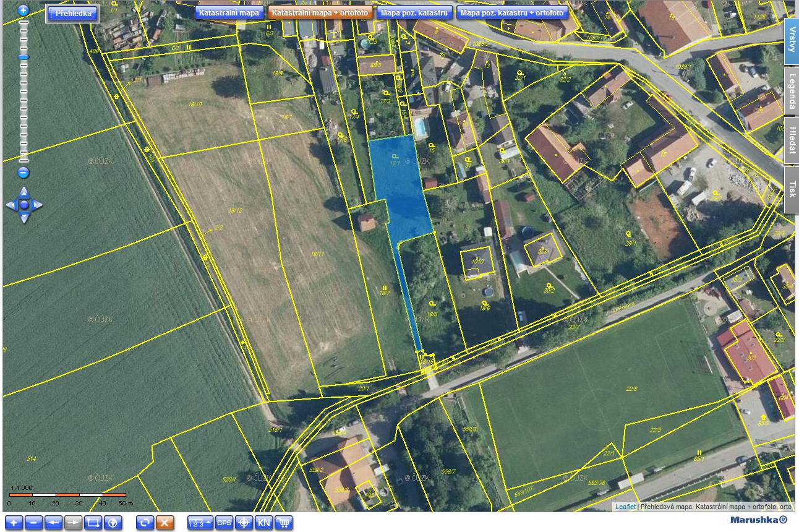Toggle the Přehledka overview map
The width and height of the screenshot is (799, 532).
click(x=73, y=14)
